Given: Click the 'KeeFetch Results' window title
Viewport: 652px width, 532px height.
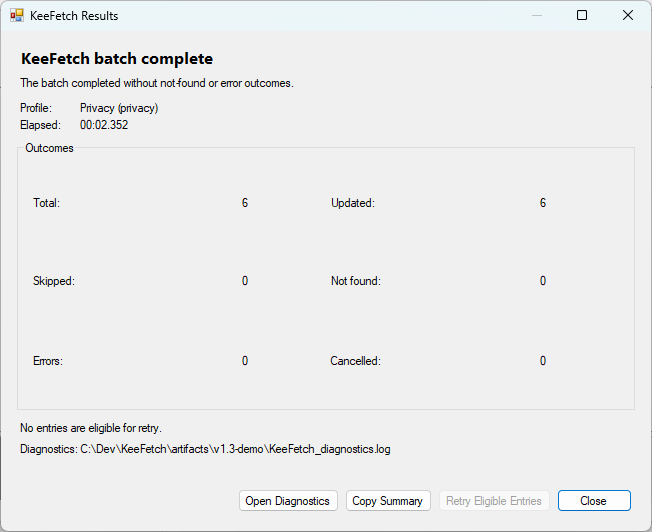Looking at the screenshot, I should coord(74,16).
